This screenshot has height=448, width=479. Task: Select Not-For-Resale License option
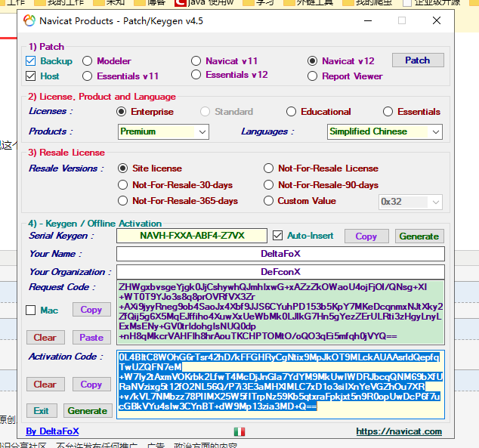268,168
